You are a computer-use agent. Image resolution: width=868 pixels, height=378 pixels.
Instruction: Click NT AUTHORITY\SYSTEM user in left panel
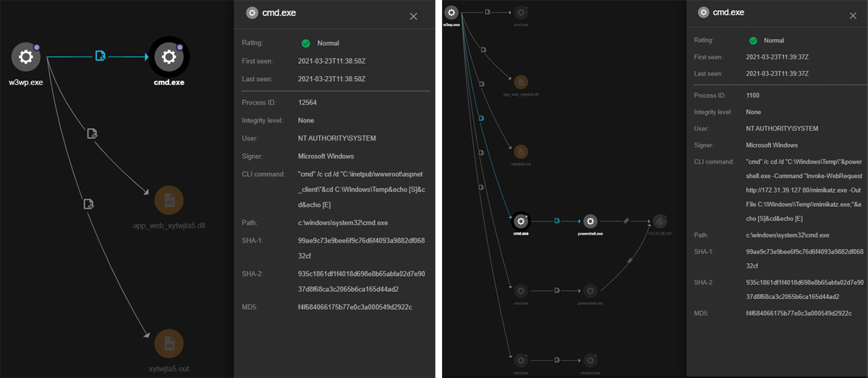pos(336,138)
